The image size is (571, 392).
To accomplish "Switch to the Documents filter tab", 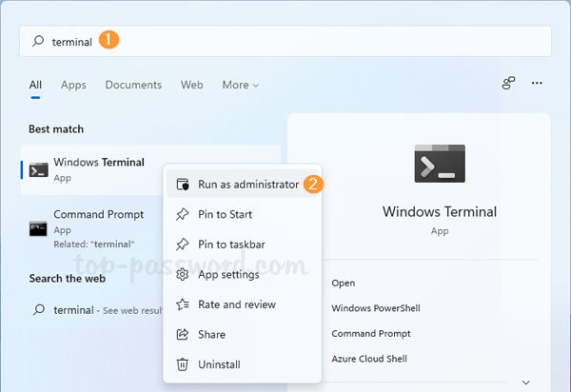I will (133, 85).
